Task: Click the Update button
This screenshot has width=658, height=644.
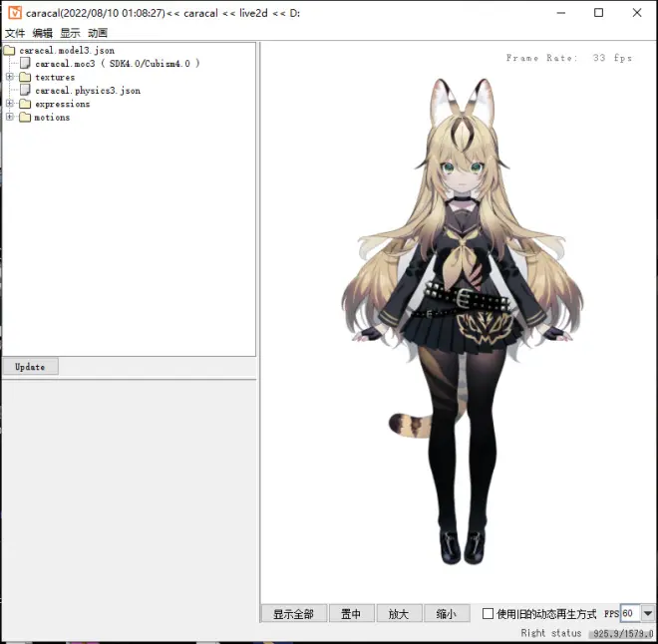Action: point(30,367)
